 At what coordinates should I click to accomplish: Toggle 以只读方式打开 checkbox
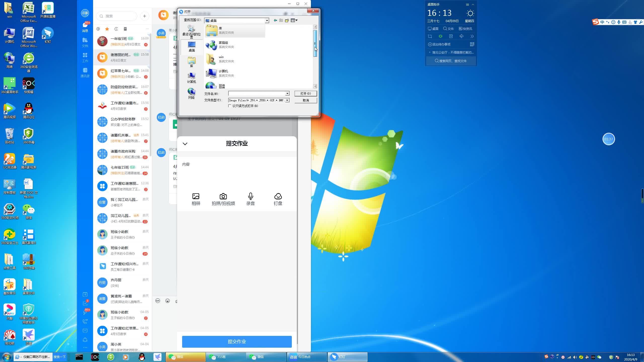click(x=230, y=106)
